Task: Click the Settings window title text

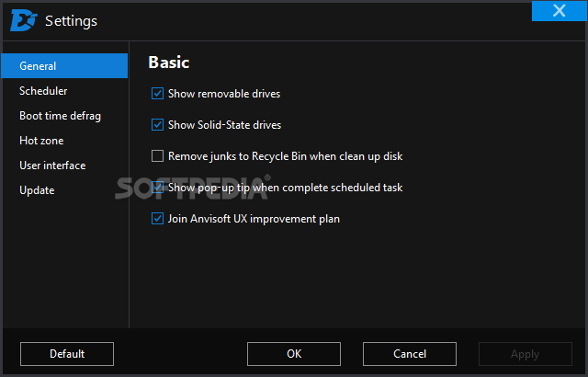Action: coord(71,21)
